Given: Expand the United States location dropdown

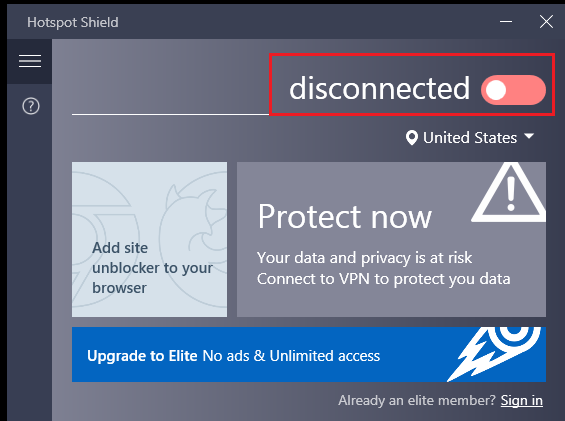Looking at the screenshot, I should click(x=470, y=138).
